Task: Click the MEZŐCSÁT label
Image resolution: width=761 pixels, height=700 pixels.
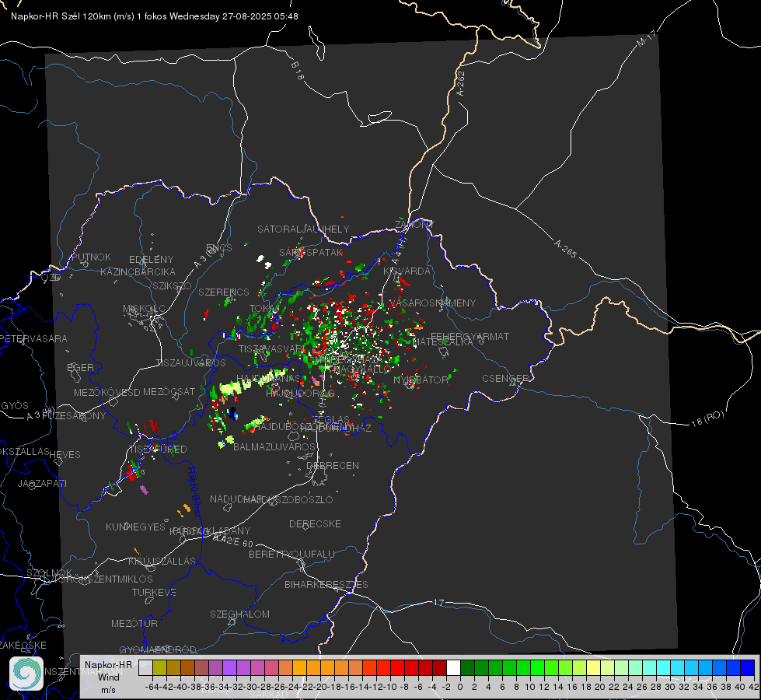Action: (x=169, y=391)
